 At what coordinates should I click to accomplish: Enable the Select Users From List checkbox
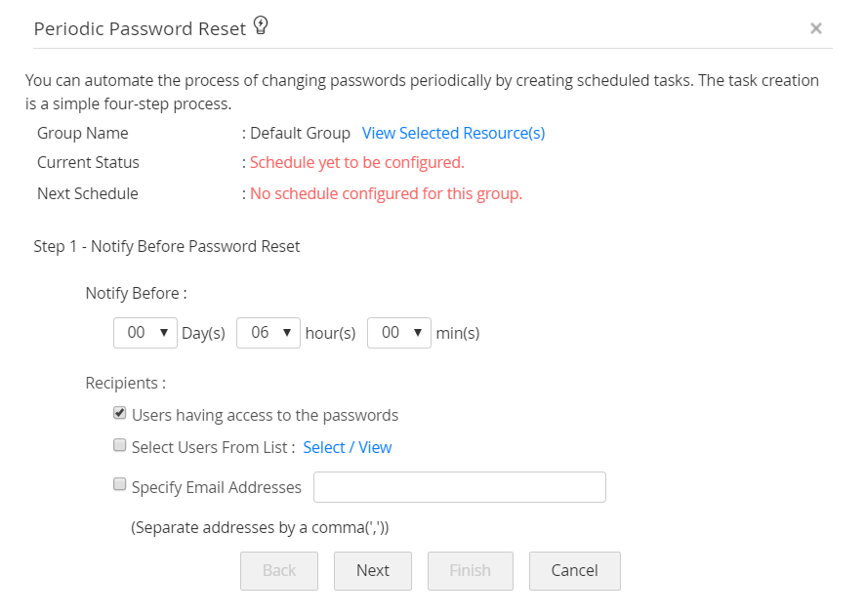120,446
